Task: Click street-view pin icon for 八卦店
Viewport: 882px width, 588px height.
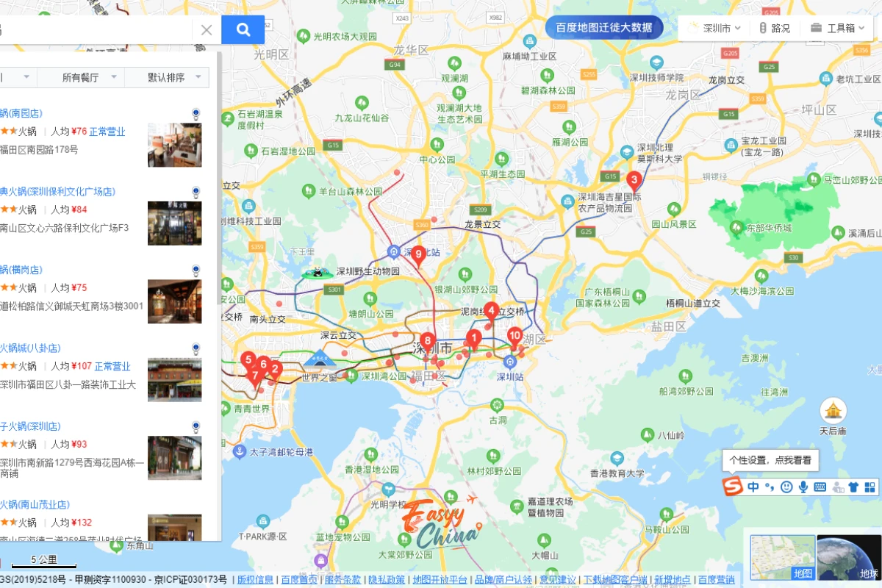Action: tap(196, 349)
